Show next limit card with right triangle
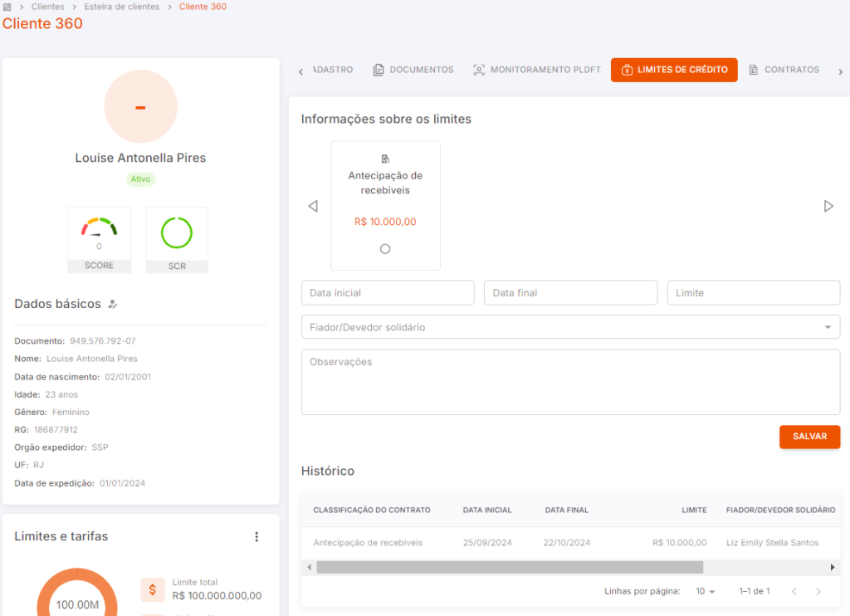850x616 pixels. coord(828,206)
